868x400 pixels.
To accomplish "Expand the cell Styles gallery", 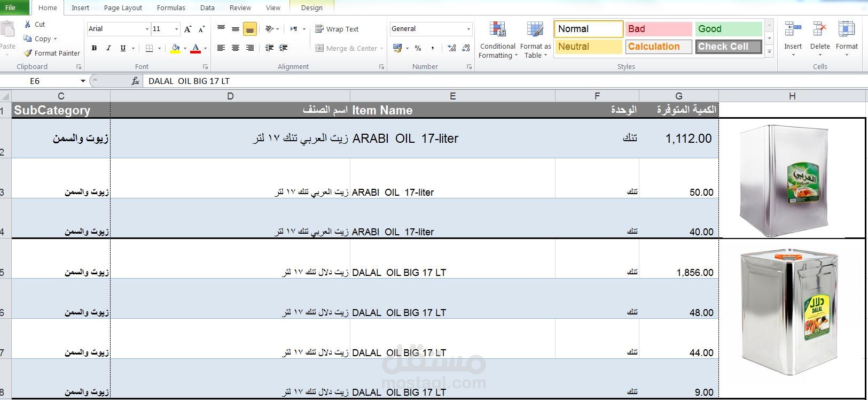I will point(769,52).
